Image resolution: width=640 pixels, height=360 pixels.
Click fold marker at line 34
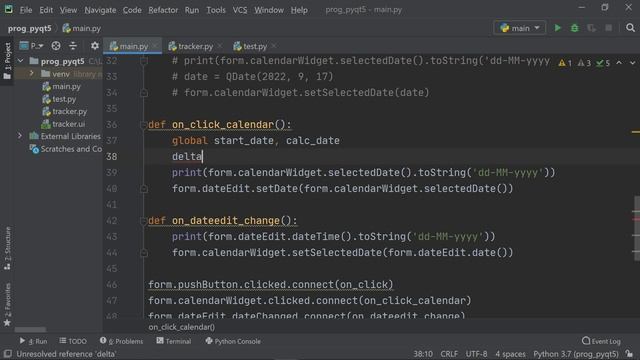143,93
